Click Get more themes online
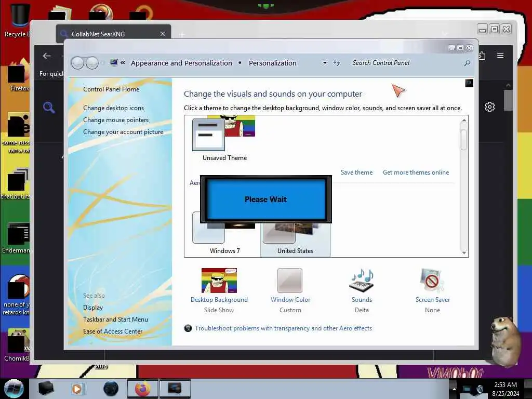Viewport: 532px width, 399px height. point(416,172)
